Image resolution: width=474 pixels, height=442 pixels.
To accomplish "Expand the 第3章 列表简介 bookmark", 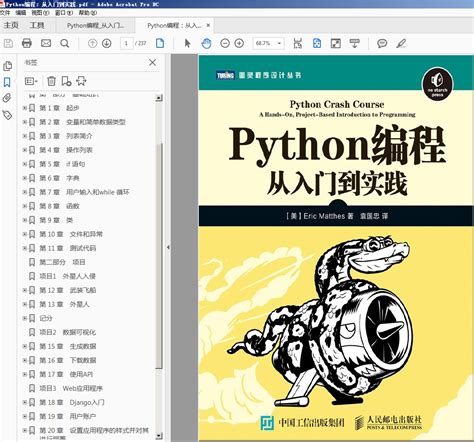I will 24,136.
